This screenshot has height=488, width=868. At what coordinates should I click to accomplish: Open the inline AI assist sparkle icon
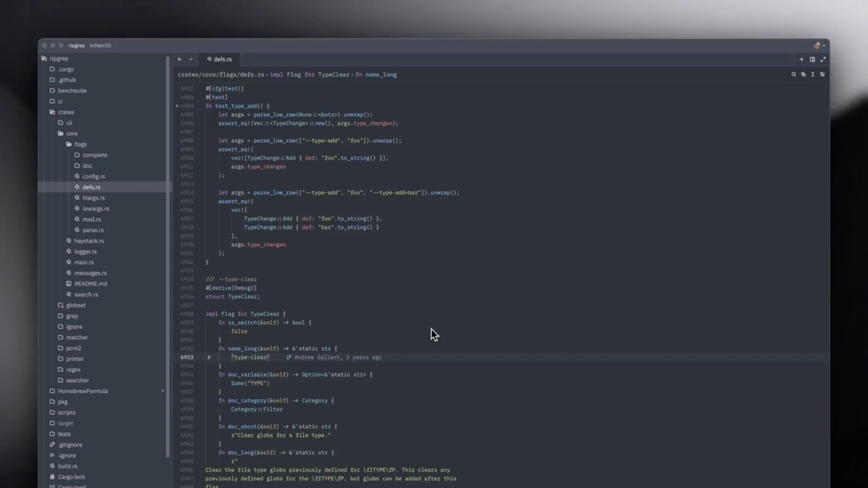pyautogui.click(x=803, y=74)
